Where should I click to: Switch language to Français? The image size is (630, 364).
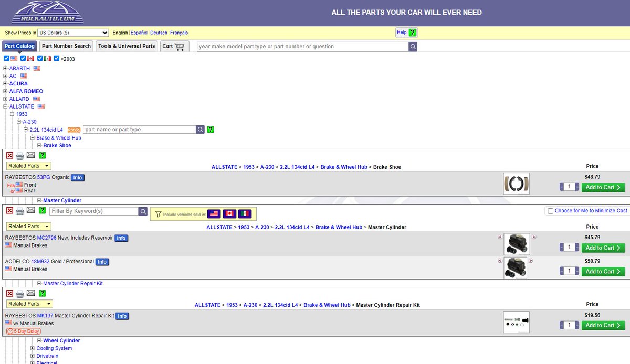pos(179,33)
